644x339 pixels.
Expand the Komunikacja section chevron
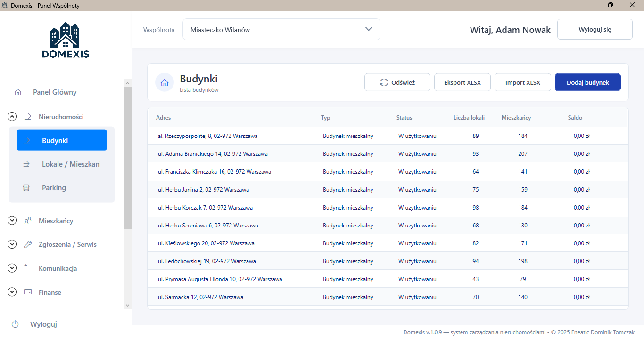point(12,268)
